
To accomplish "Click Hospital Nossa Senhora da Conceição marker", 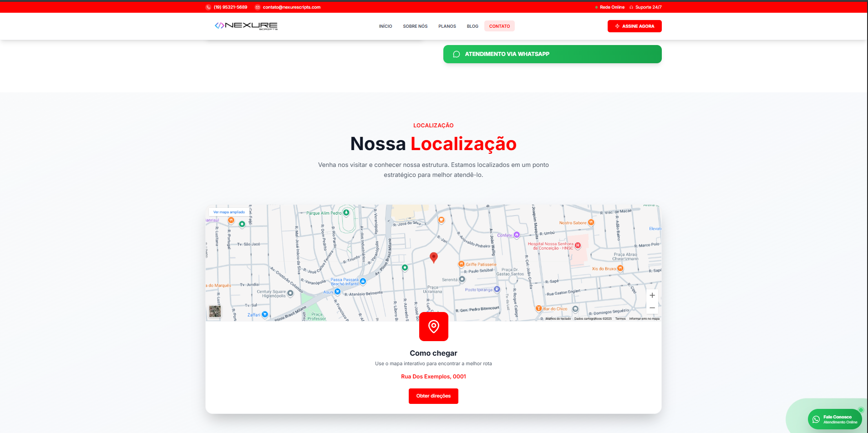I will (x=578, y=246).
